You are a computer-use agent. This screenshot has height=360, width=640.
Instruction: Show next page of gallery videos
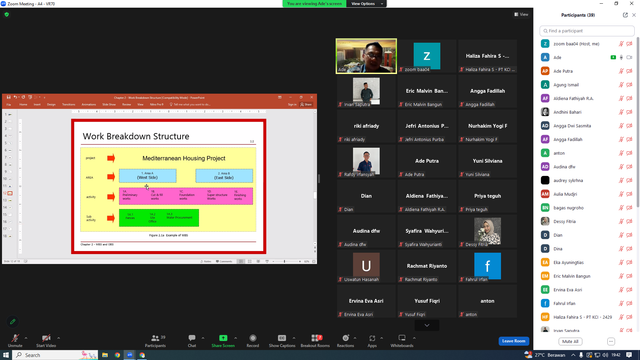(427, 325)
